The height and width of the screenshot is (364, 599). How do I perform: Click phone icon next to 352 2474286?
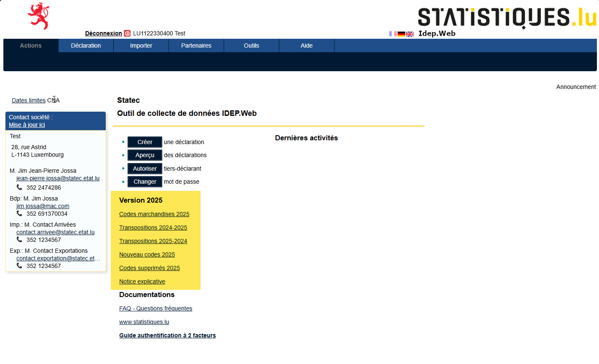pos(19,187)
